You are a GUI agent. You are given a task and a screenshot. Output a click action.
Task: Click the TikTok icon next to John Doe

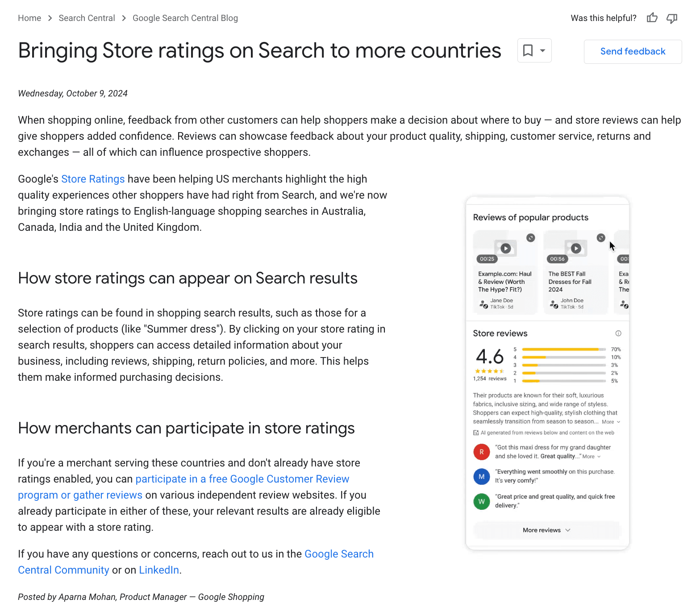[x=556, y=307]
